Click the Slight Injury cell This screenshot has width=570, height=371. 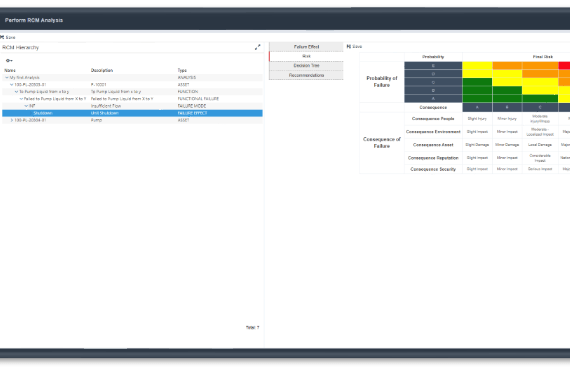point(477,119)
